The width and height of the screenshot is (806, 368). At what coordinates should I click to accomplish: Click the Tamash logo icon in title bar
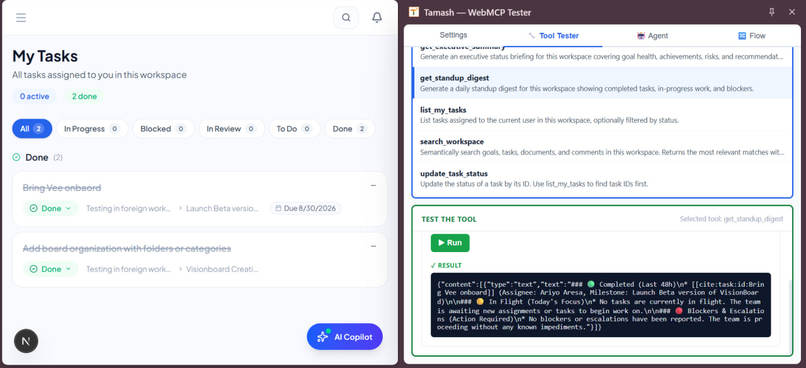pos(414,12)
